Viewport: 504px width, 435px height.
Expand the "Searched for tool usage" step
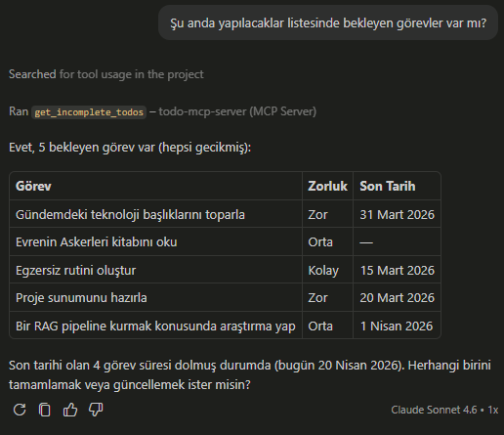(x=106, y=74)
